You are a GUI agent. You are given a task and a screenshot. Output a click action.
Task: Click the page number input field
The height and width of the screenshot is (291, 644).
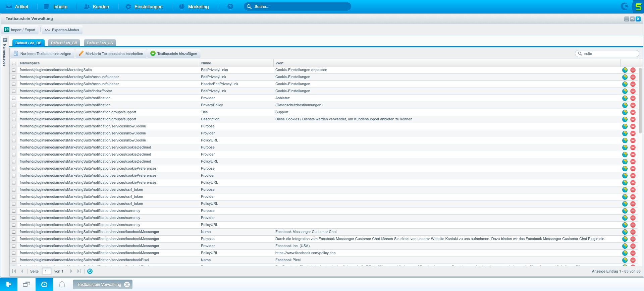(47, 271)
